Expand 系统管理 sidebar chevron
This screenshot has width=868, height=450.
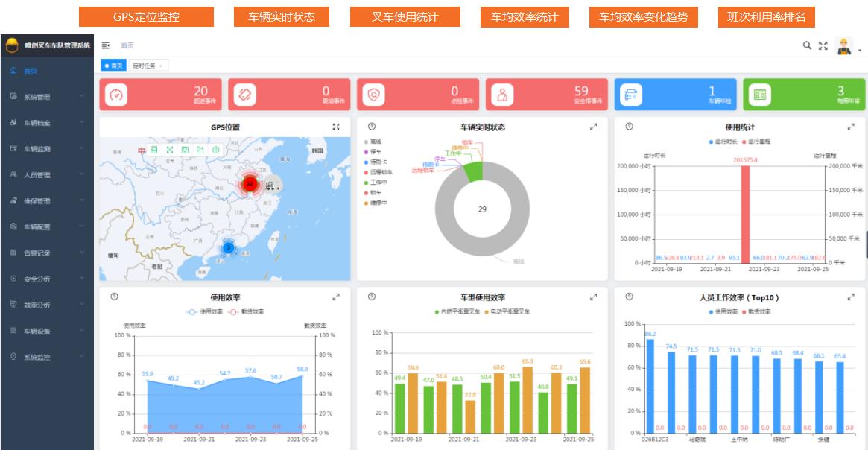[x=82, y=96]
